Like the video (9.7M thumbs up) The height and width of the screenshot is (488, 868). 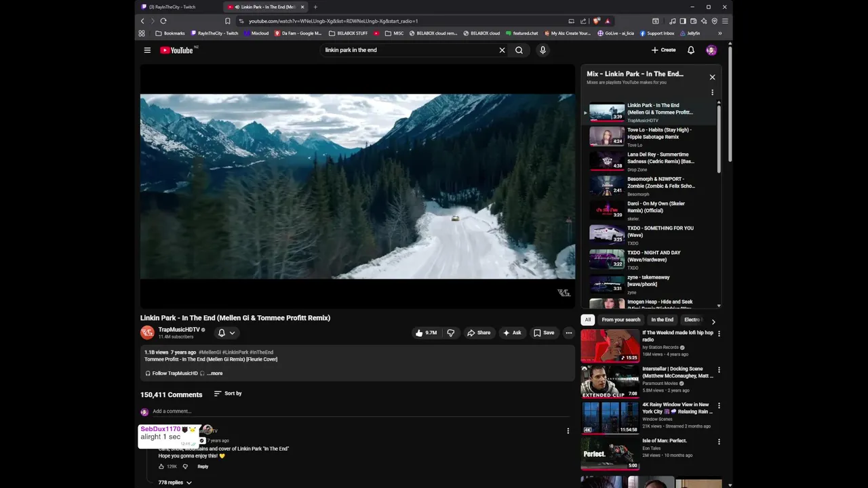[427, 333]
